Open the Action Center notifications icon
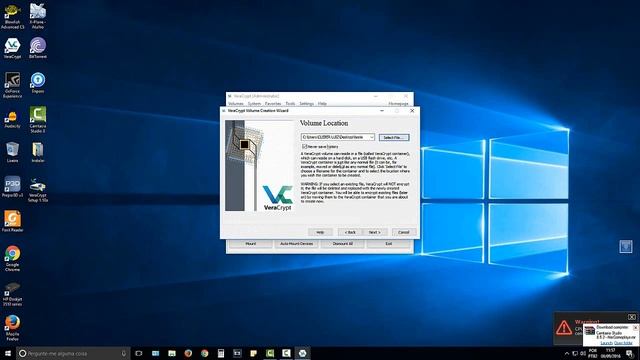The width and height of the screenshot is (640, 360). [x=629, y=353]
